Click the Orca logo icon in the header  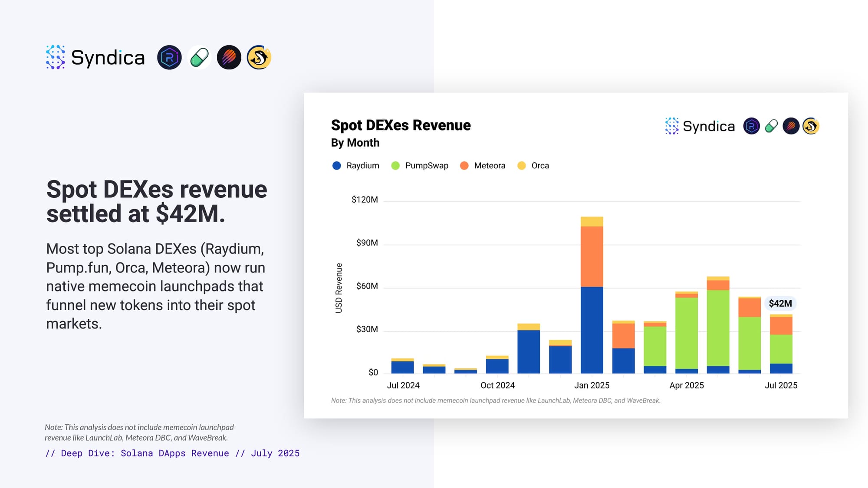pyautogui.click(x=259, y=57)
